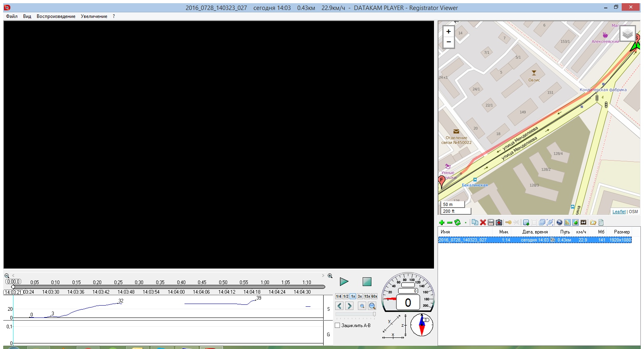Open the map layers selector
644x349 pixels.
(x=627, y=34)
